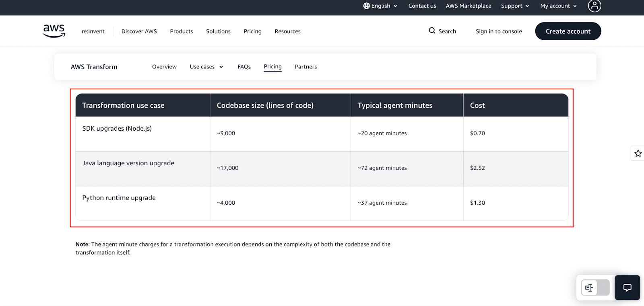
Task: Switch to the FAQs tab
Action: click(x=244, y=67)
